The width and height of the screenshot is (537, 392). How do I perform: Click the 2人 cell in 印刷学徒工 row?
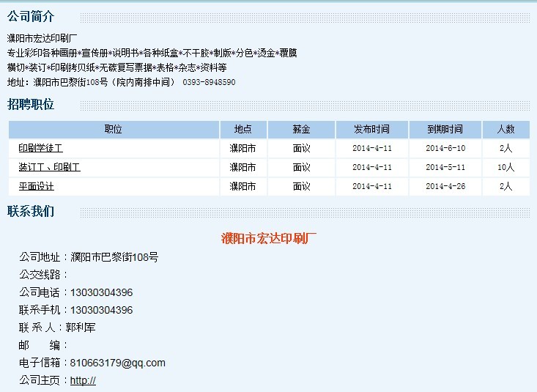(505, 148)
